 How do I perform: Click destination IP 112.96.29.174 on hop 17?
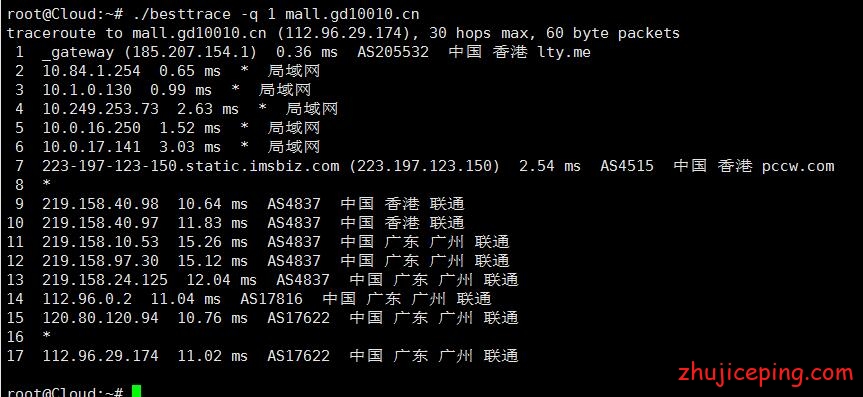(x=100, y=356)
